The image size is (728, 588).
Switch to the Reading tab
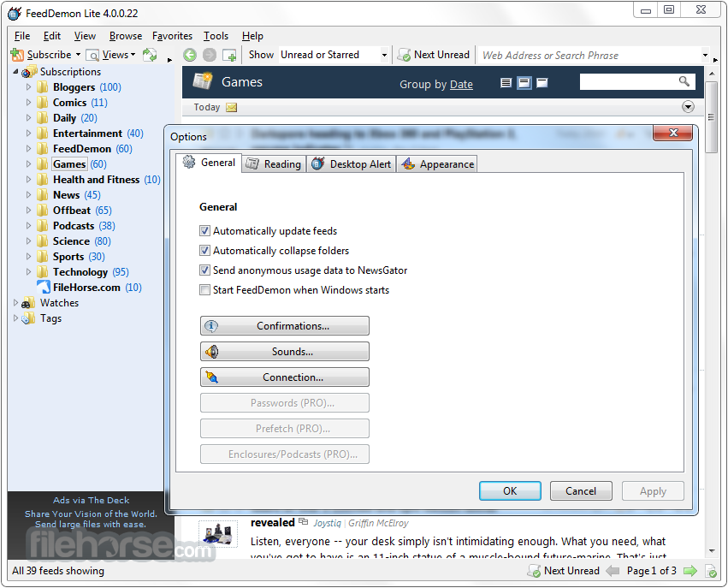pyautogui.click(x=274, y=164)
